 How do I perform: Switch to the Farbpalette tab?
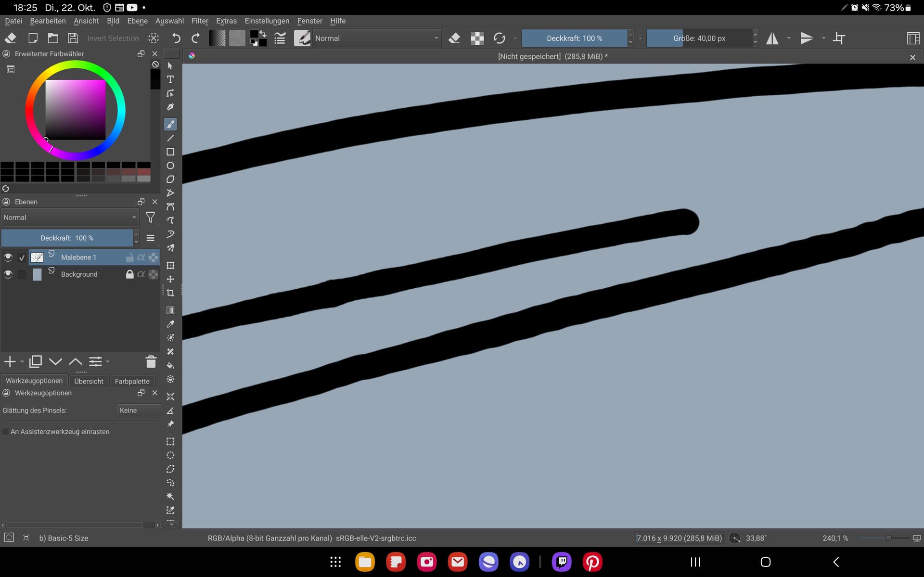click(132, 381)
